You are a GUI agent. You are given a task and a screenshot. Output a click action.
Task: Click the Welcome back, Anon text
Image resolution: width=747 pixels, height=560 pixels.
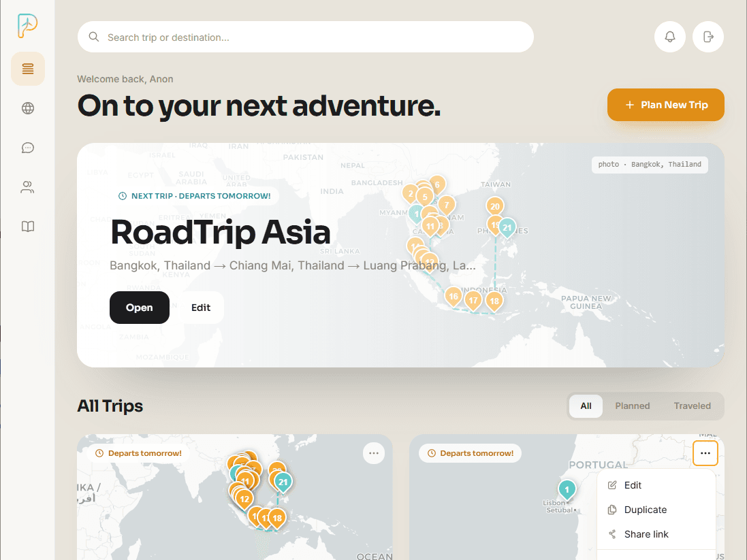coord(125,79)
